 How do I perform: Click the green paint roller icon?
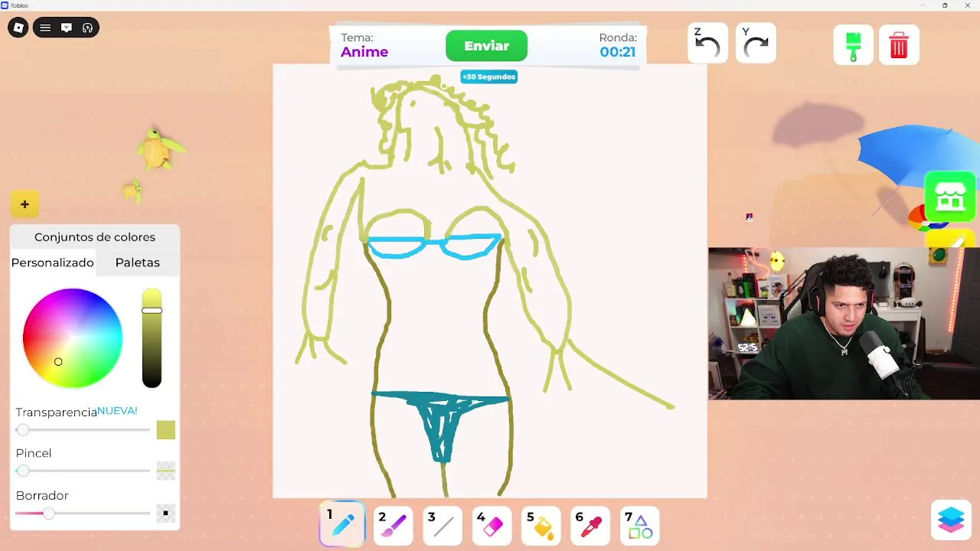(x=853, y=45)
